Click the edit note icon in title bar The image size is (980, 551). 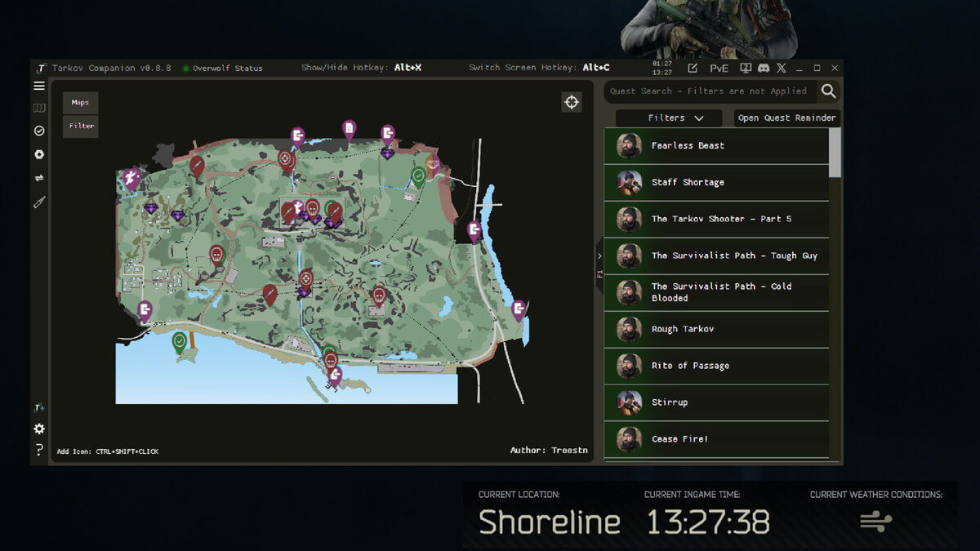click(x=693, y=68)
